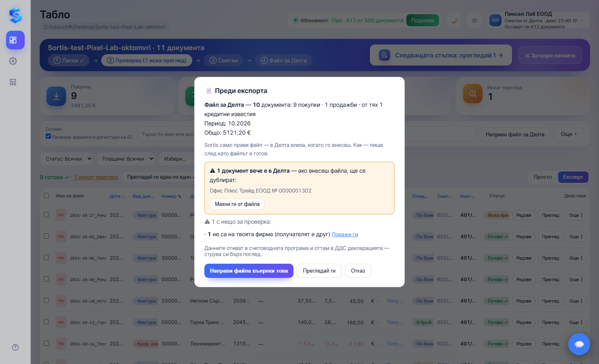The width and height of the screenshot is (599, 364).
Task: Open the 'Плащане: Всички' dropdown
Action: pyautogui.click(x=125, y=159)
